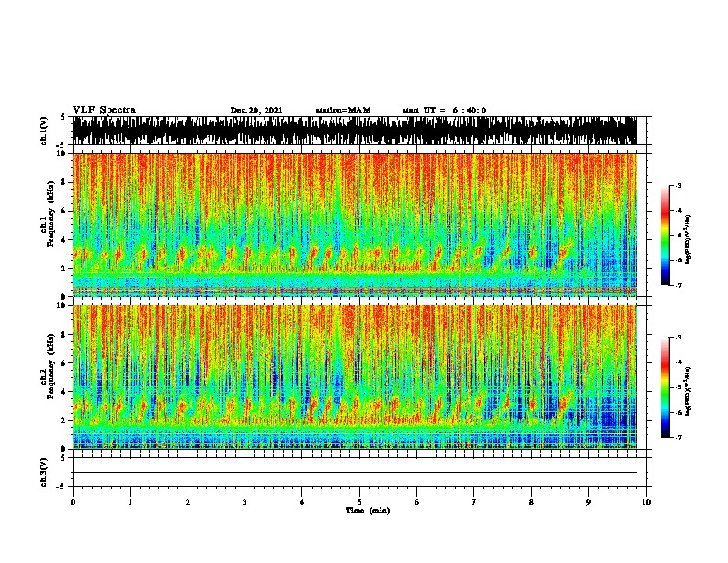Click time axis tick label "7"

coord(473,502)
